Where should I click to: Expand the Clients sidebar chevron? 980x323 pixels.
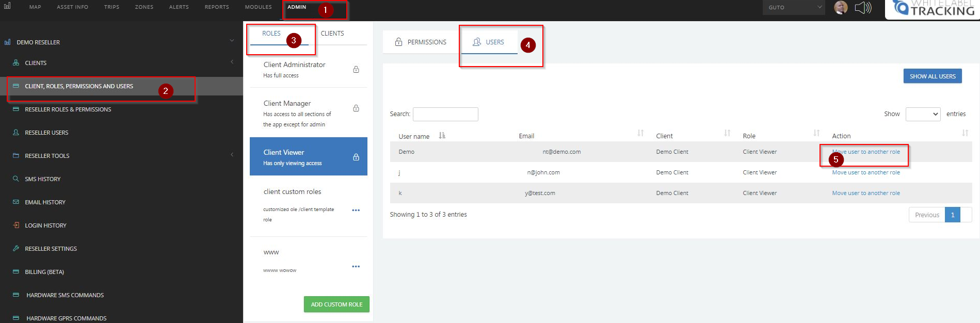click(232, 62)
